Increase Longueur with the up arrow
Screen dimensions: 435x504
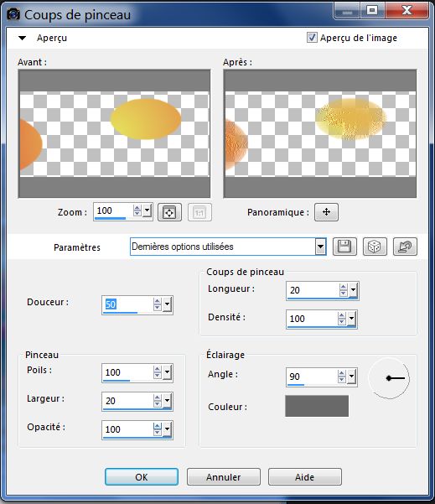tap(344, 287)
